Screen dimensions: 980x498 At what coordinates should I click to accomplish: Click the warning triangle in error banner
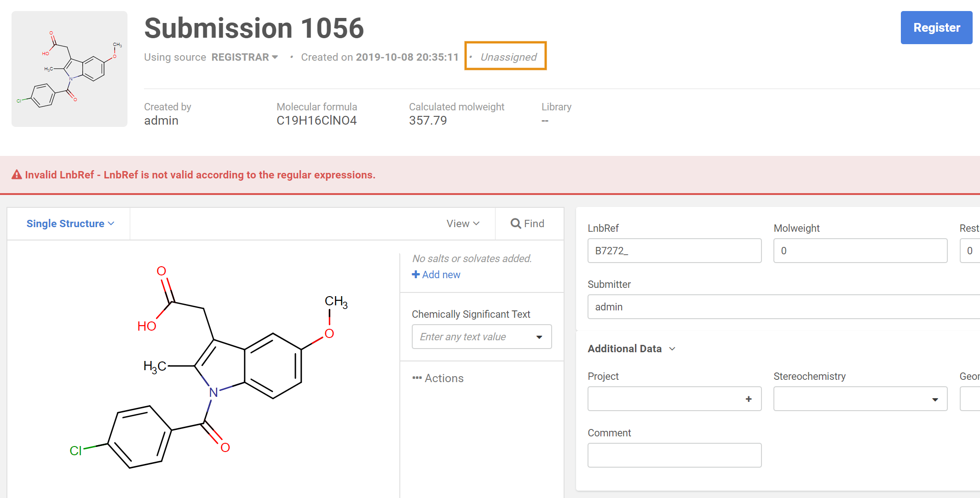pyautogui.click(x=17, y=175)
